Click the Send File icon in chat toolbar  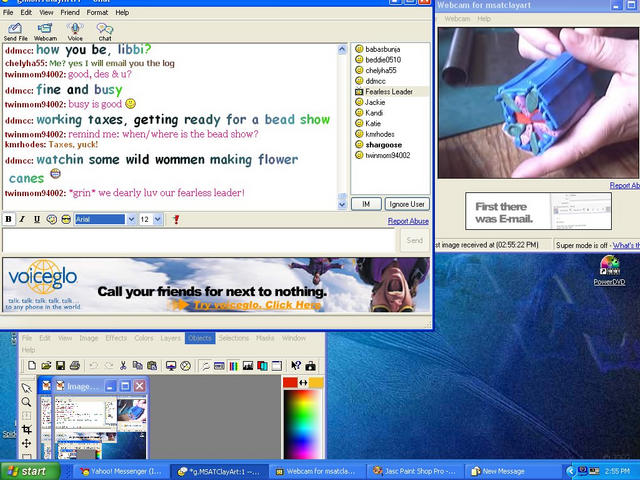pos(16,32)
